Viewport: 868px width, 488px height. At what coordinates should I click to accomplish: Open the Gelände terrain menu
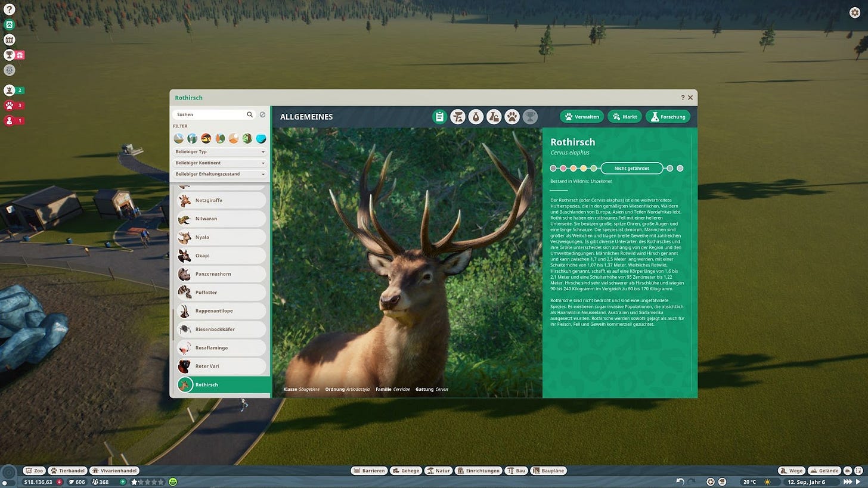pyautogui.click(x=824, y=471)
